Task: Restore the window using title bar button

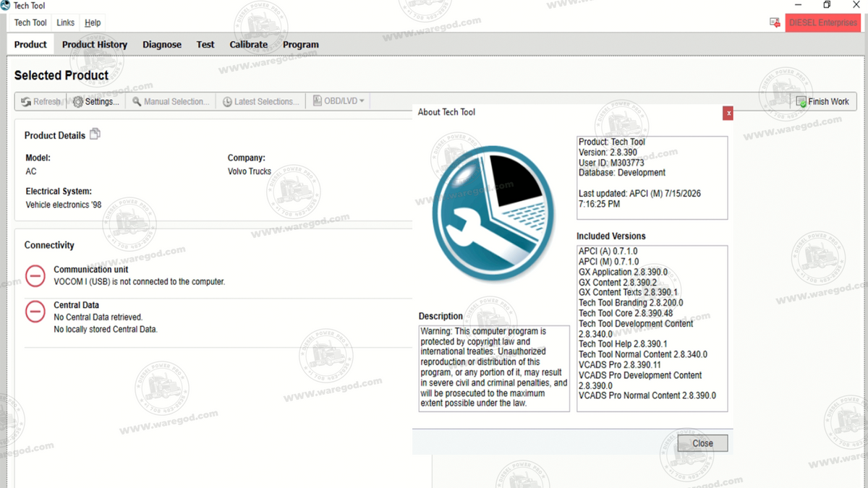Action: pyautogui.click(x=827, y=5)
